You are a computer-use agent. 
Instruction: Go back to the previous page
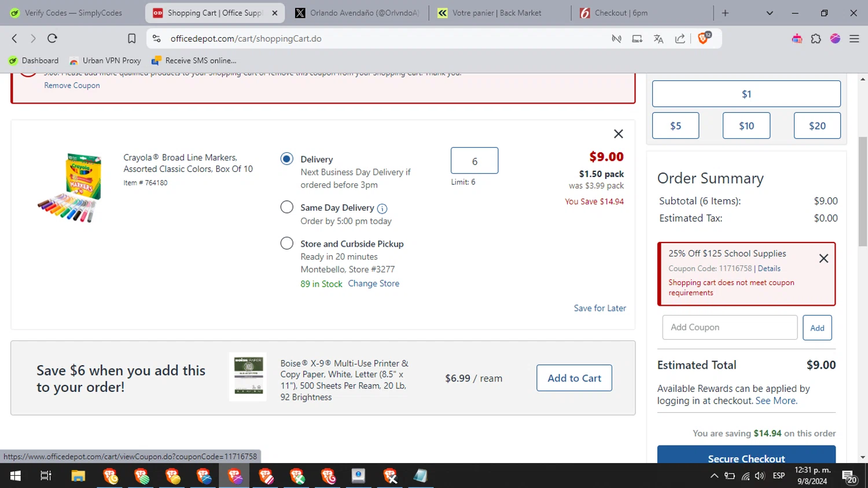pos(14,38)
